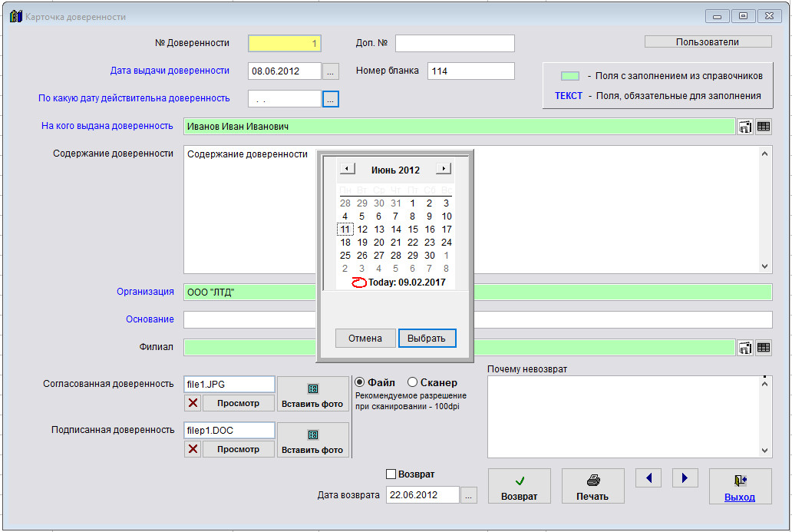Image resolution: width=792 pixels, height=532 pixels.
Task: Open table list icon next to Иванов Иван Иванович
Action: pos(763,127)
